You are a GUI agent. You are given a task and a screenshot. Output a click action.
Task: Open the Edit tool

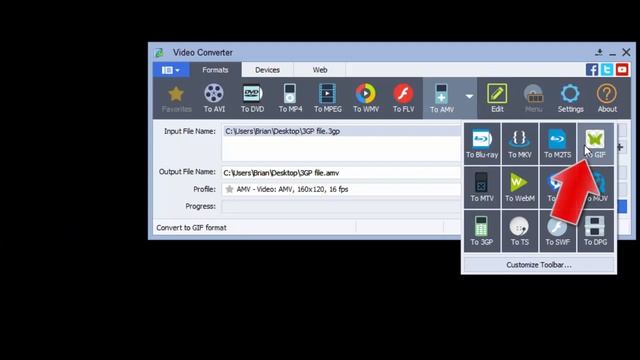click(497, 99)
